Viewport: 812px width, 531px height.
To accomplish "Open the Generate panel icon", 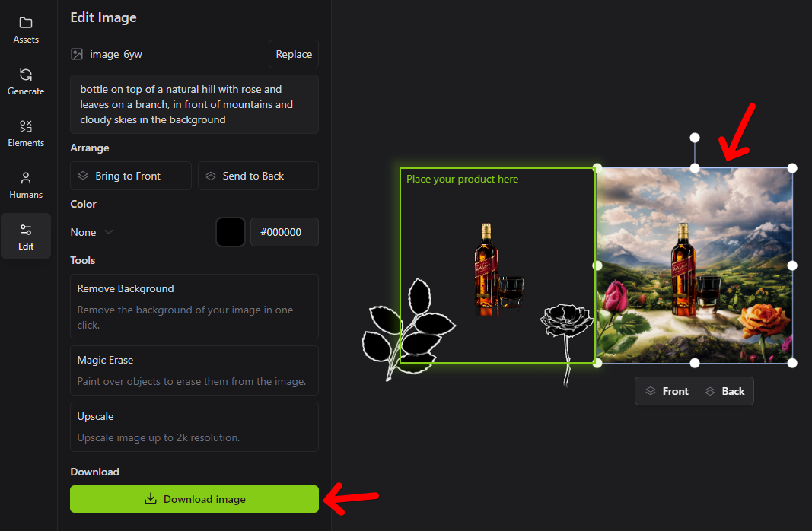I will coord(26,75).
